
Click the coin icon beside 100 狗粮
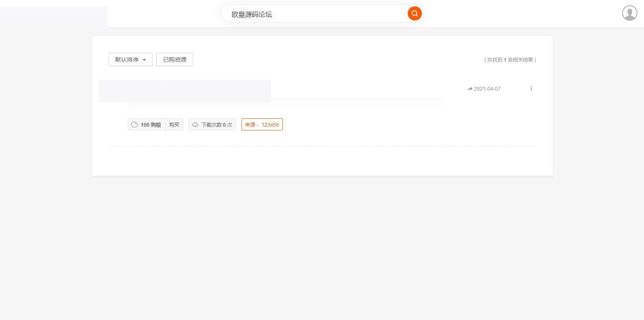tap(134, 125)
